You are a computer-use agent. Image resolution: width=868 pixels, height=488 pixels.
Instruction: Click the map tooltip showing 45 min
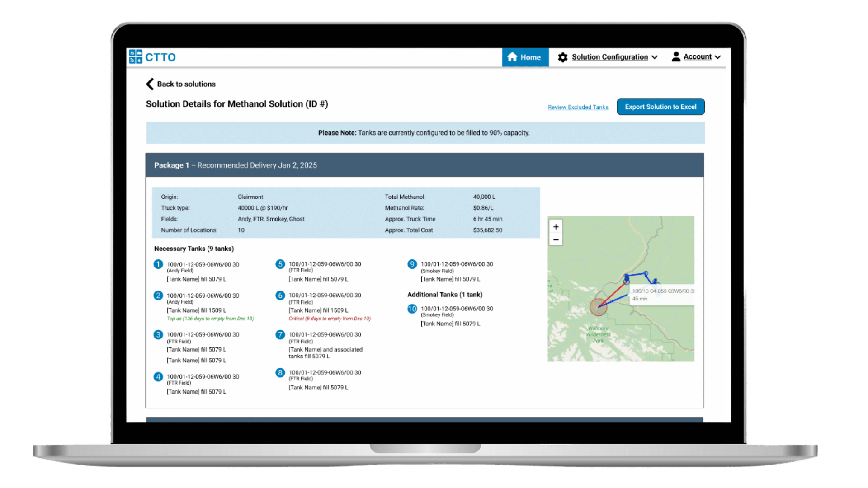click(662, 295)
